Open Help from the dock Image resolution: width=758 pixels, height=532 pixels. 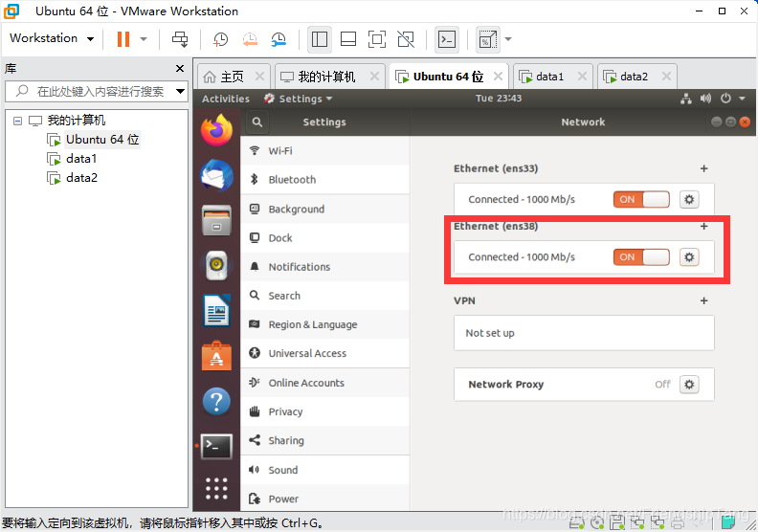click(216, 401)
